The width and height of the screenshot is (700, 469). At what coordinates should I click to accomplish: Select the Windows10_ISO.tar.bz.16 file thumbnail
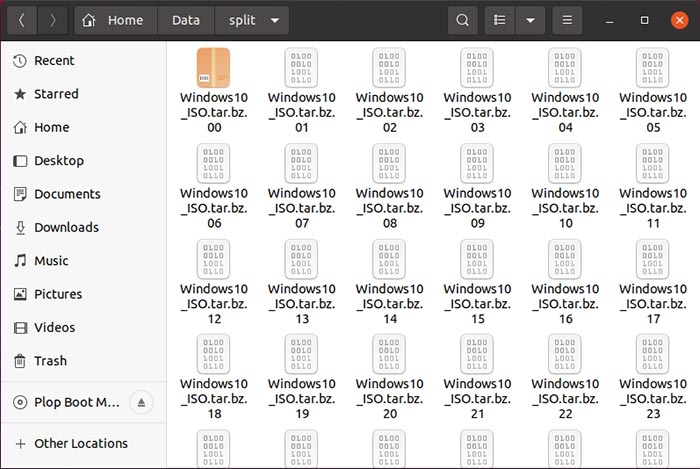point(565,259)
